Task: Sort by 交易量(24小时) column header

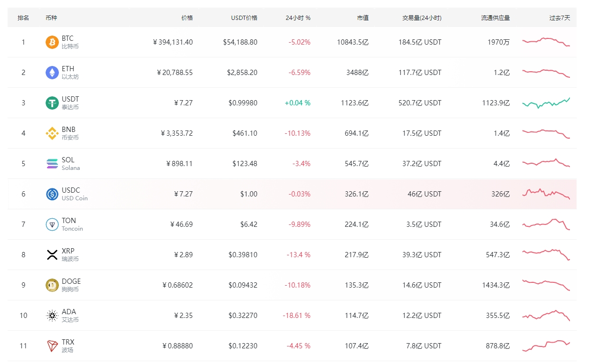Action: [x=422, y=18]
